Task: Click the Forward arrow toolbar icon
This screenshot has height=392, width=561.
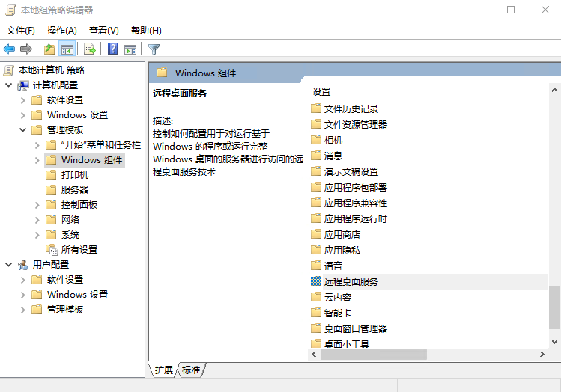Action: (26, 49)
